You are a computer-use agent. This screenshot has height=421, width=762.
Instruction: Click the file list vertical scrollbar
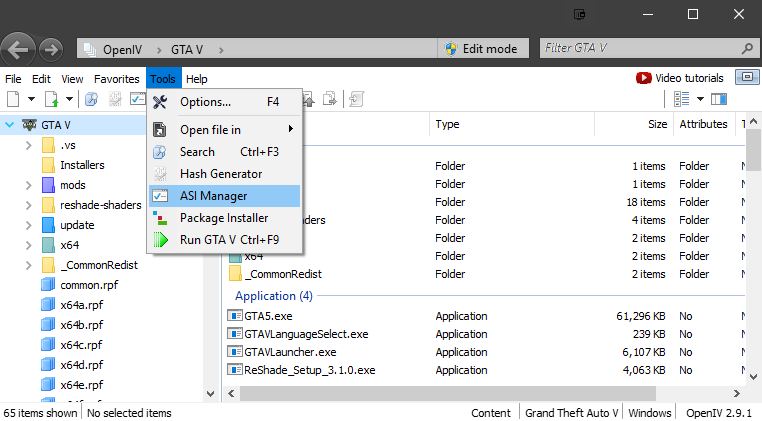tap(753, 150)
